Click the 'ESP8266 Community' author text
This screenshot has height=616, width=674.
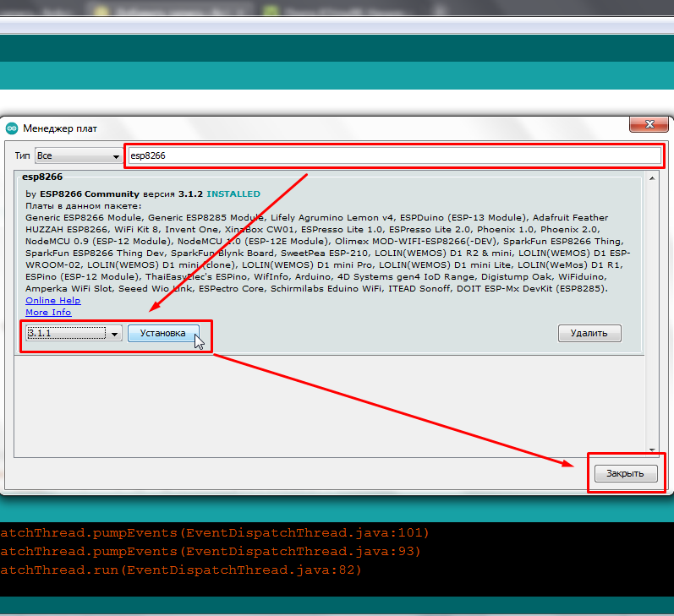pyautogui.click(x=90, y=194)
